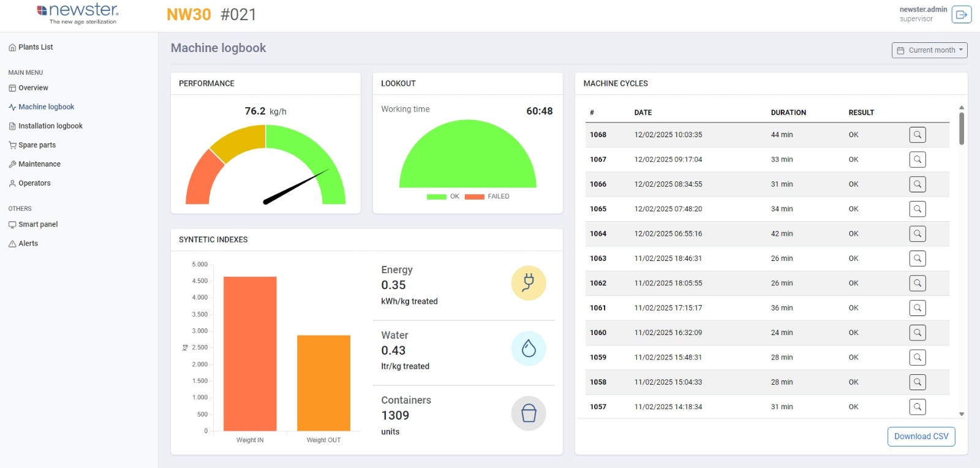Open magnifier for cycle 1057
Screen dimensions: 980x468
917,407
